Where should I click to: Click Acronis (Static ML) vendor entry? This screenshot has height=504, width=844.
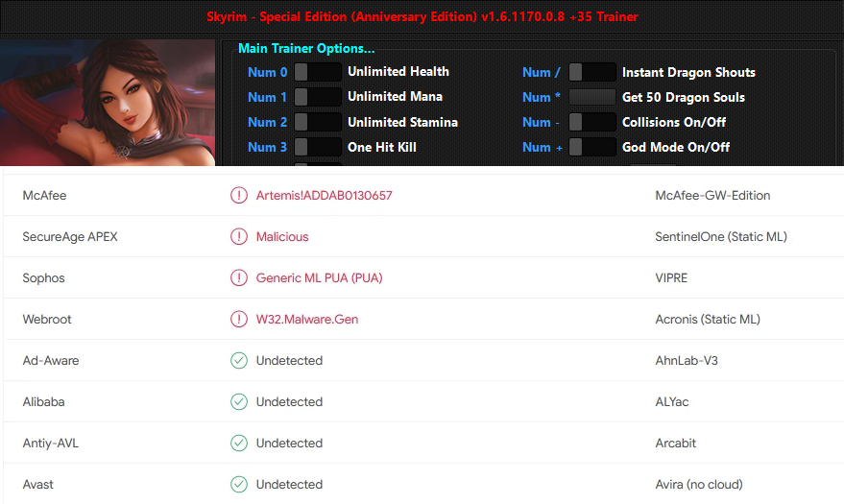click(708, 319)
